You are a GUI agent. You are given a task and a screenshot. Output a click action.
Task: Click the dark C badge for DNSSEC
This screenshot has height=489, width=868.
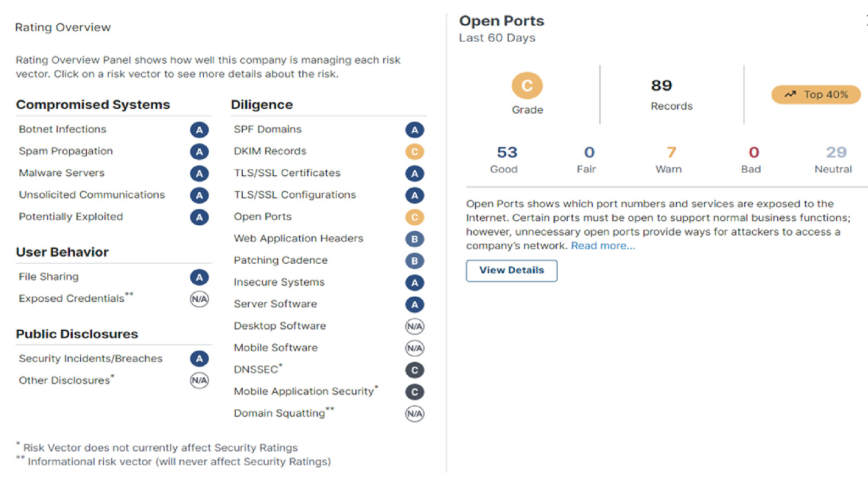(x=415, y=370)
